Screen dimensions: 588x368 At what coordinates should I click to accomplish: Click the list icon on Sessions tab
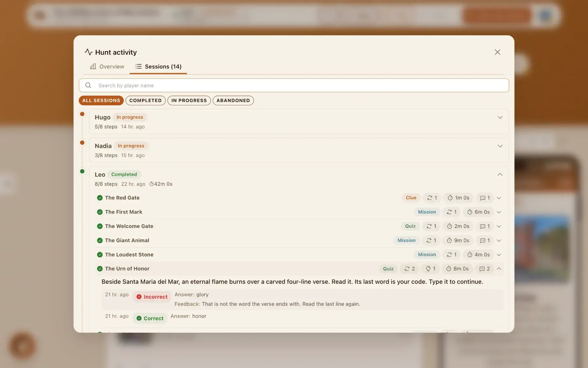(x=139, y=66)
